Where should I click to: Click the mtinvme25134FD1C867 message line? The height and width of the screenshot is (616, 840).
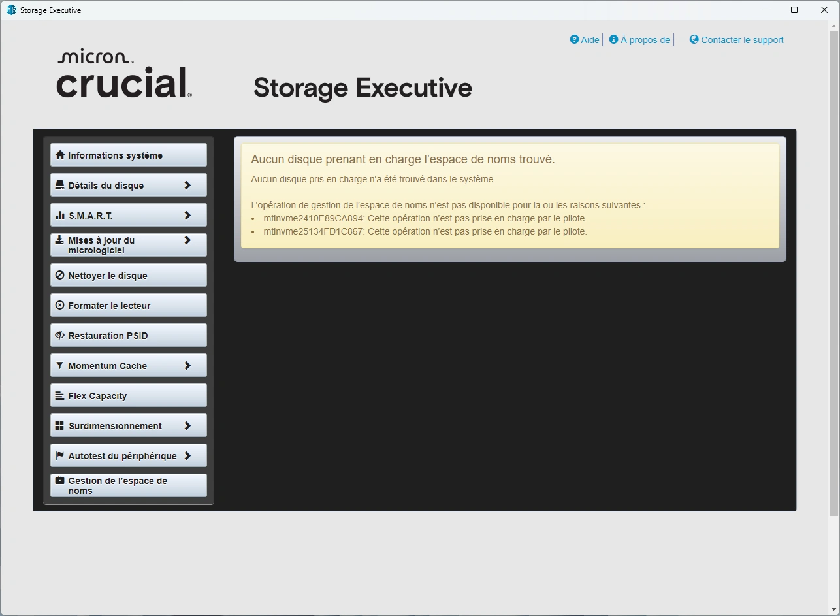[x=425, y=231]
